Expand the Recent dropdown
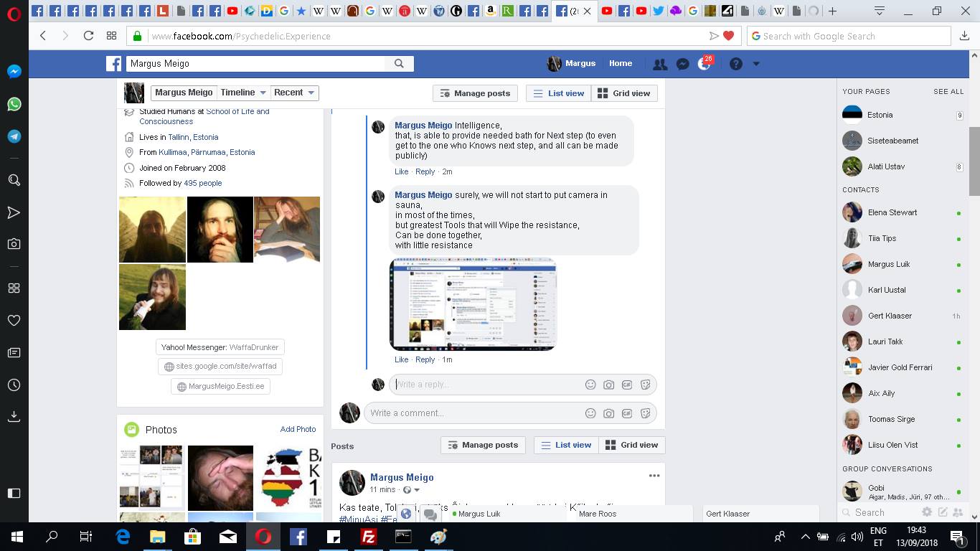 pyautogui.click(x=294, y=93)
